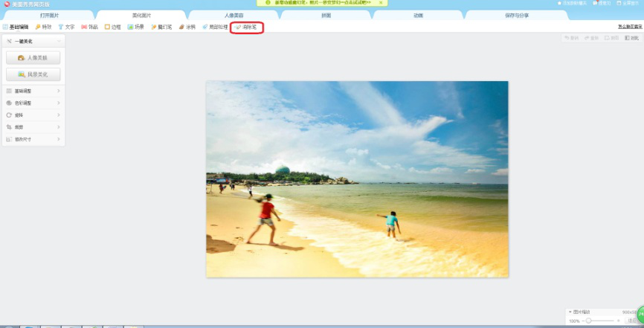
Task: Expand the 修改尺寸 resize row
Action: click(33, 139)
